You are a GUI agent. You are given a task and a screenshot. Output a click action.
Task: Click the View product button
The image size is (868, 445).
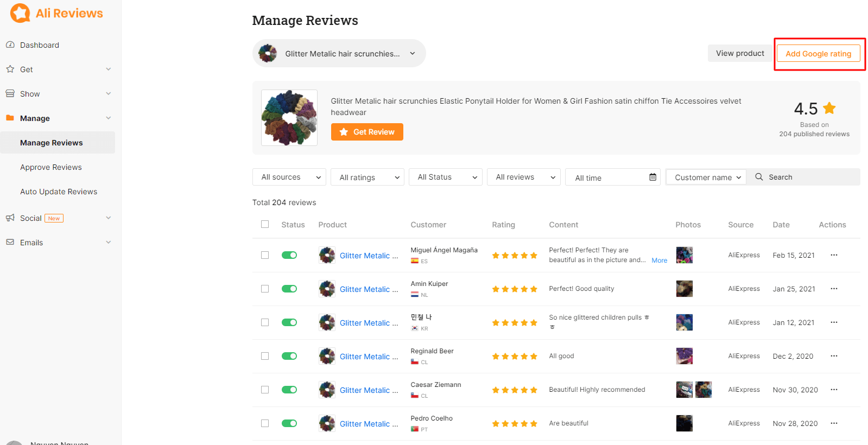[740, 53]
